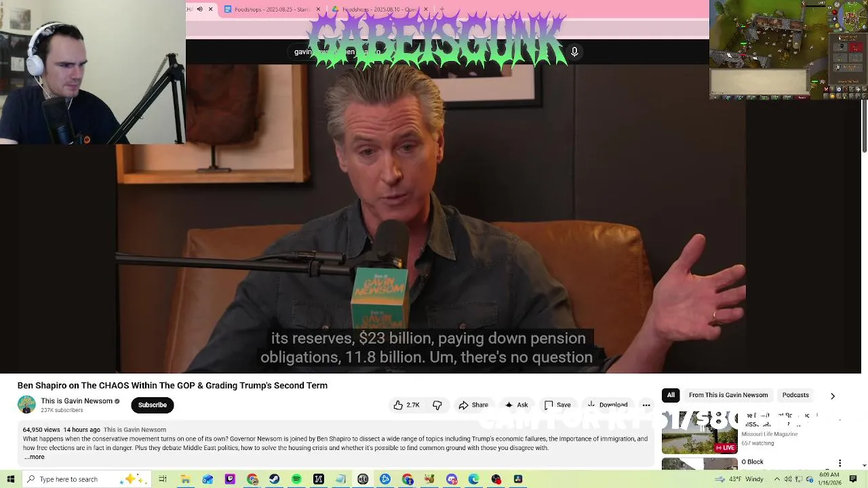Save the video to a playlist

557,405
